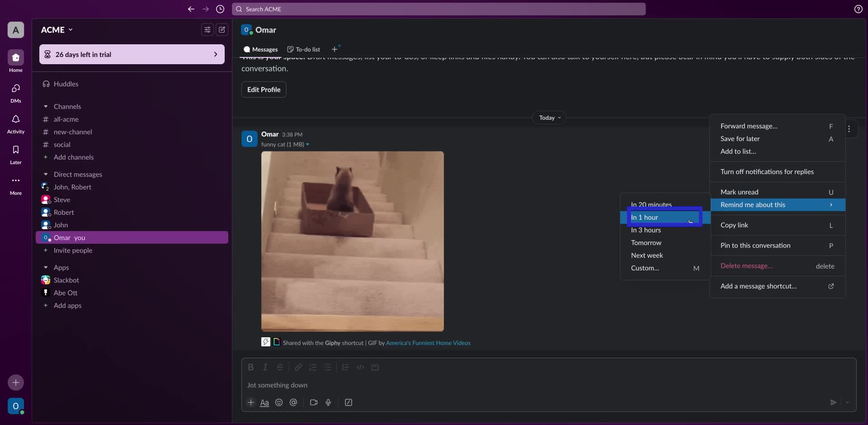Open the Activity view in the sidebar
Screen dimensions: 868x425
[15, 123]
